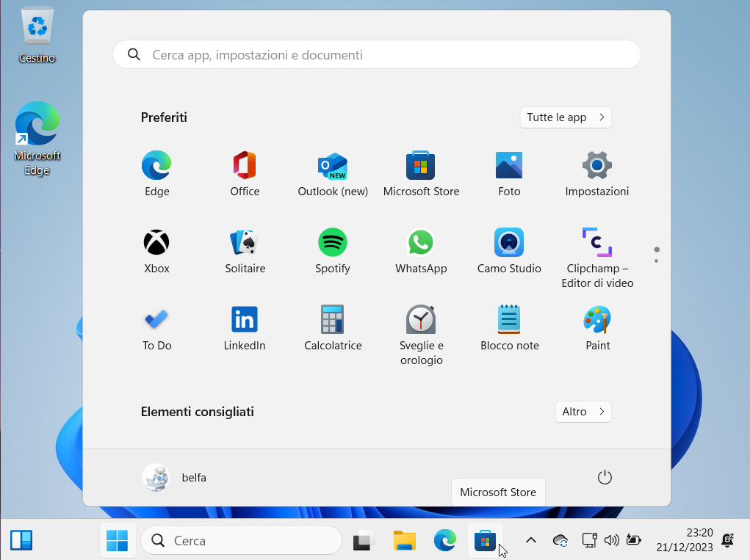
Task: Launch Office from the Start menu
Action: 245,174
